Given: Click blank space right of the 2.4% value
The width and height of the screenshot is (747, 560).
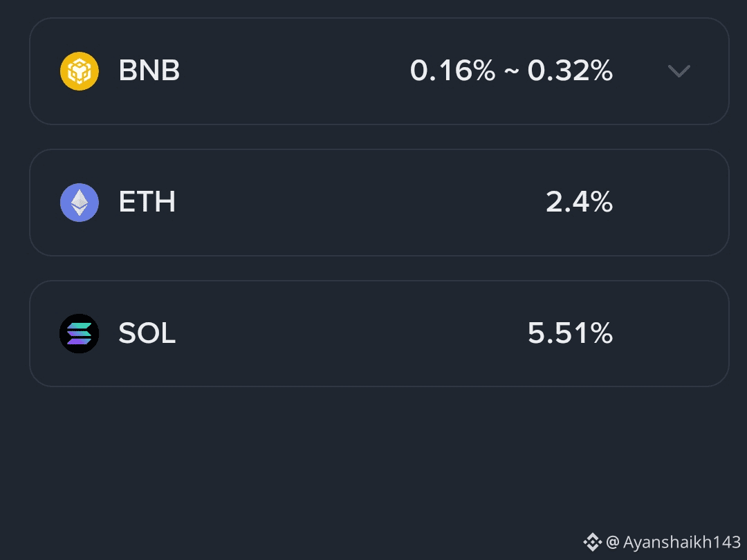Looking at the screenshot, I should [x=671, y=203].
